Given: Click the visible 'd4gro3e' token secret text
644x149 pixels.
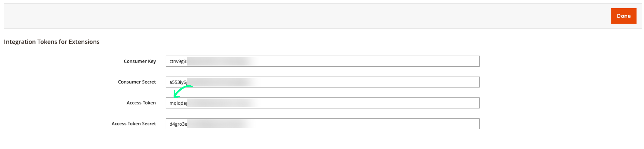Looking at the screenshot, I should point(178,124).
